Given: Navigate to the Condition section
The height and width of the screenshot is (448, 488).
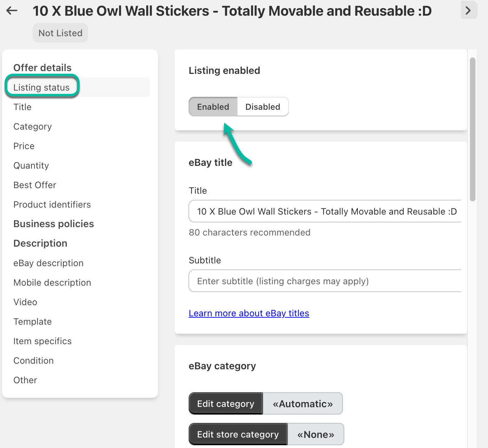Looking at the screenshot, I should coord(33,361).
